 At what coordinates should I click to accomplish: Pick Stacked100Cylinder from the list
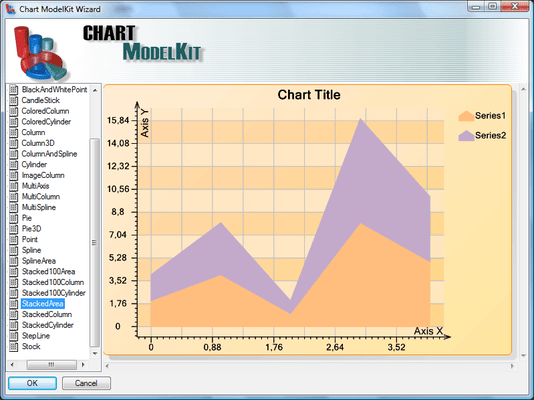click(53, 293)
